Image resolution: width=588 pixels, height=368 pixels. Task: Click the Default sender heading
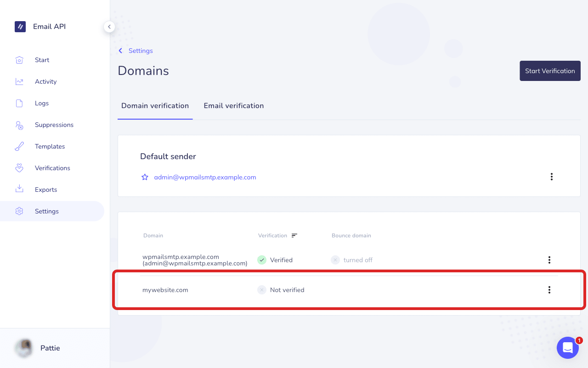168,156
